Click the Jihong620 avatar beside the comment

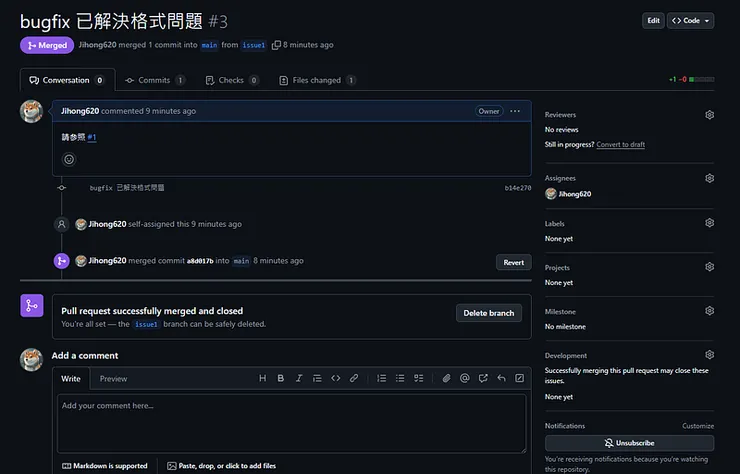[32, 111]
